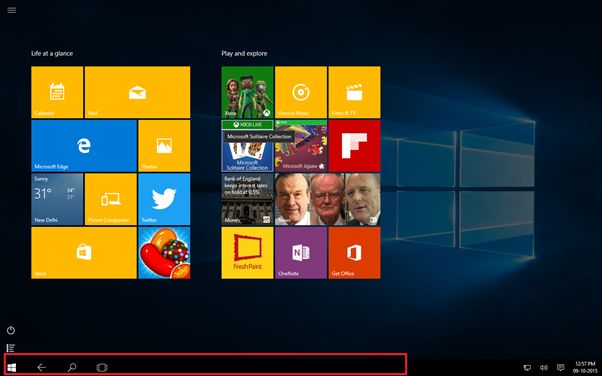Open the volume control in system tray
The width and height of the screenshot is (602, 376).
(544, 368)
